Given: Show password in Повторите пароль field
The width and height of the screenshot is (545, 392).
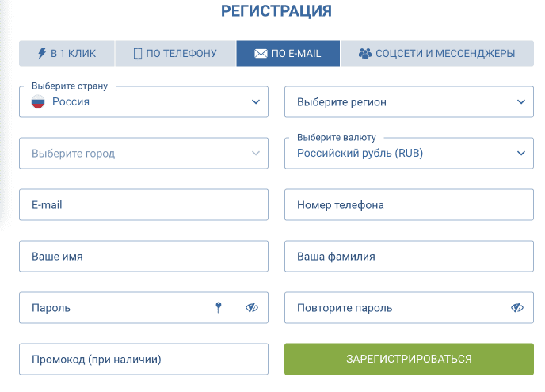Looking at the screenshot, I should 517,308.
